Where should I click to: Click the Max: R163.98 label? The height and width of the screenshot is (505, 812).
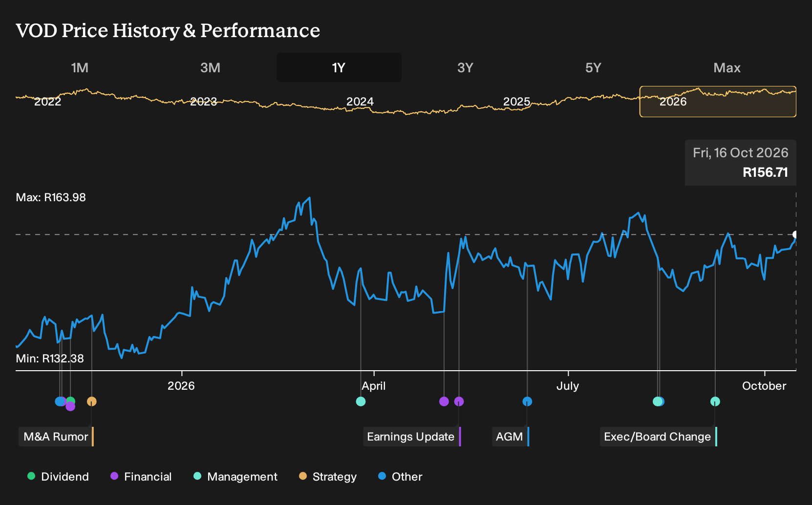tap(51, 197)
